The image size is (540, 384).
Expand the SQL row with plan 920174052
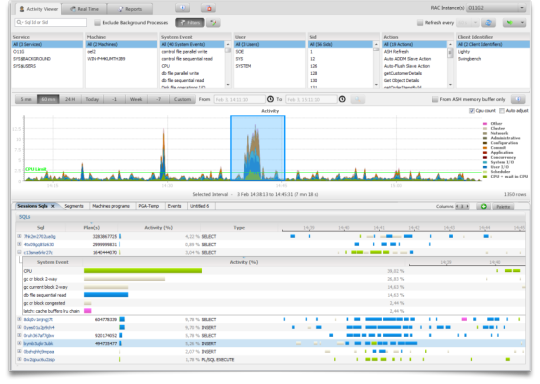tap(19, 335)
